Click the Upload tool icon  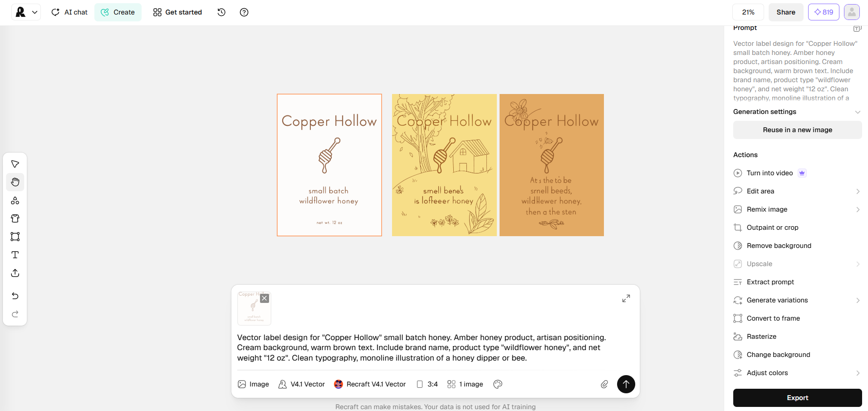coord(15,273)
